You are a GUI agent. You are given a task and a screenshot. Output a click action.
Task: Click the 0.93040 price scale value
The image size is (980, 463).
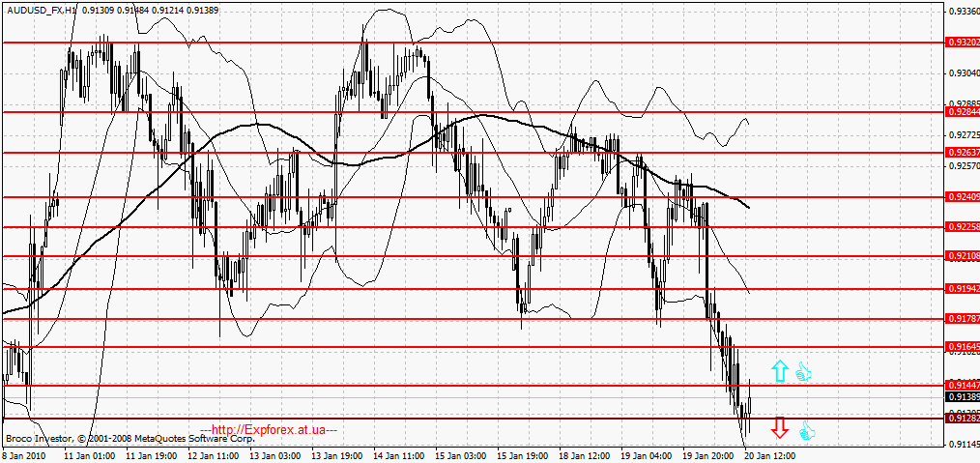click(965, 73)
